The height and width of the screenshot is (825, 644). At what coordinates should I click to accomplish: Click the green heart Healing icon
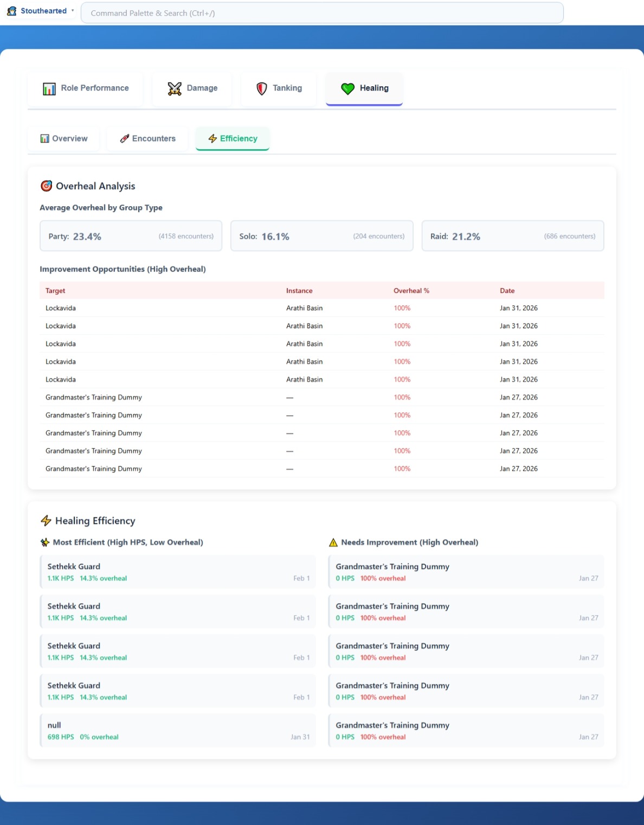(x=347, y=88)
